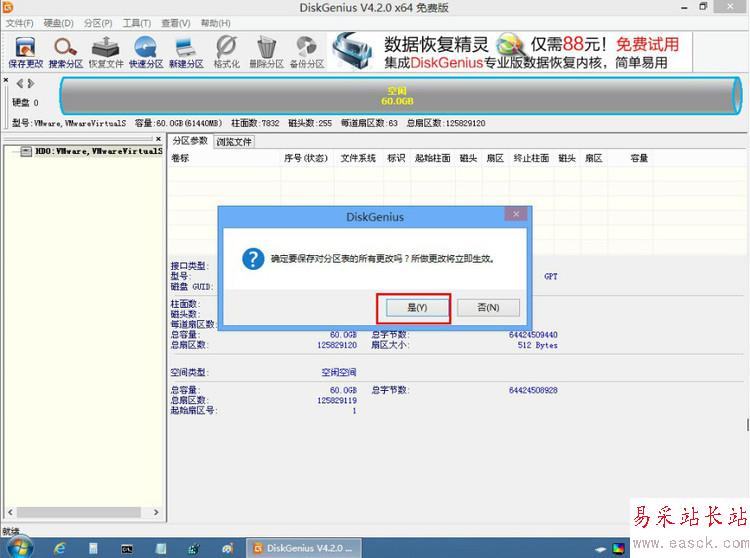Click the 删除分区 delete partition icon
This screenshot has height=558, width=750.
[266, 52]
